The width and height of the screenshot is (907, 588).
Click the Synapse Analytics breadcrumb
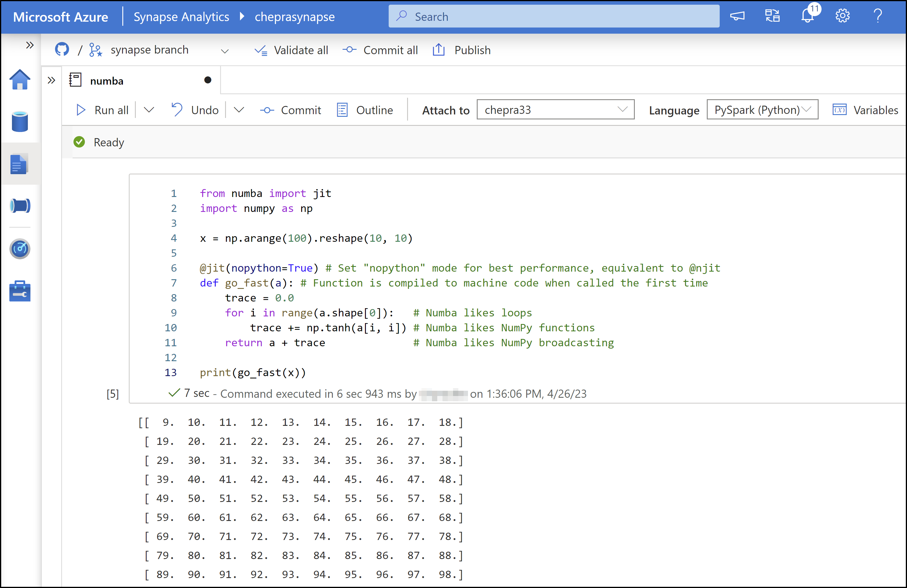pyautogui.click(x=181, y=17)
